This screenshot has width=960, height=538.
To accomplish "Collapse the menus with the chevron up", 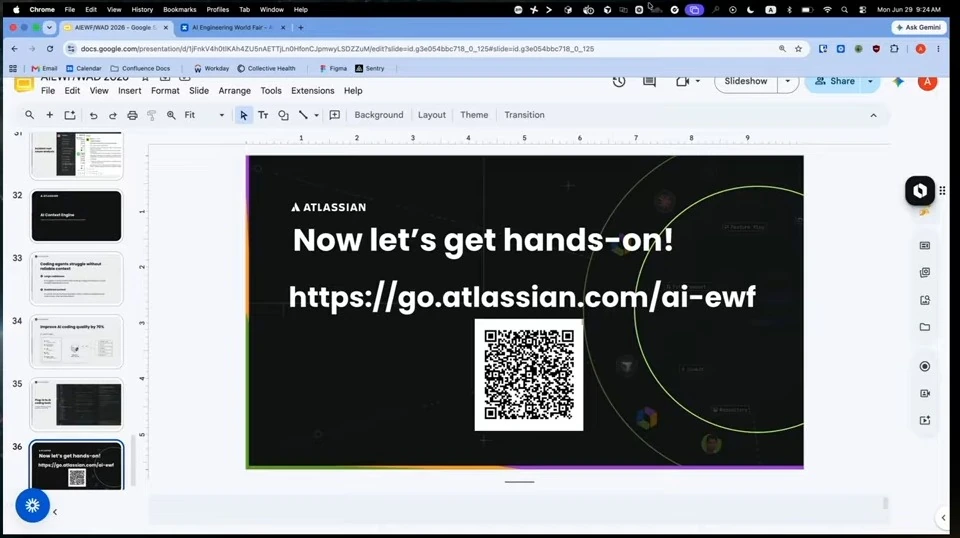I will [x=874, y=115].
